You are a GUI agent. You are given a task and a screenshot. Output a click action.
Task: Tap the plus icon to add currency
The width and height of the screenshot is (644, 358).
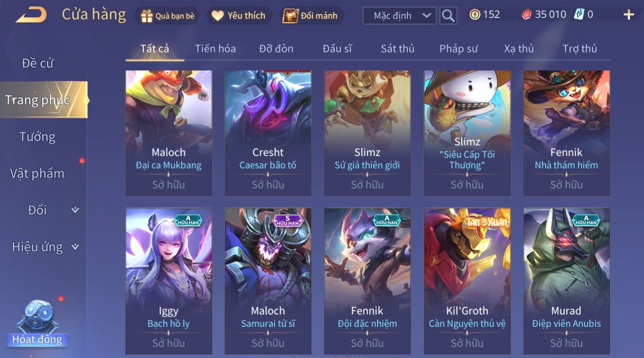[629, 15]
